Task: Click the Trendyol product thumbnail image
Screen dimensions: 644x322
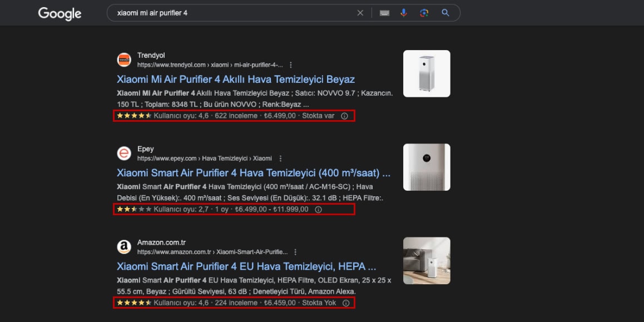Action: pyautogui.click(x=427, y=73)
